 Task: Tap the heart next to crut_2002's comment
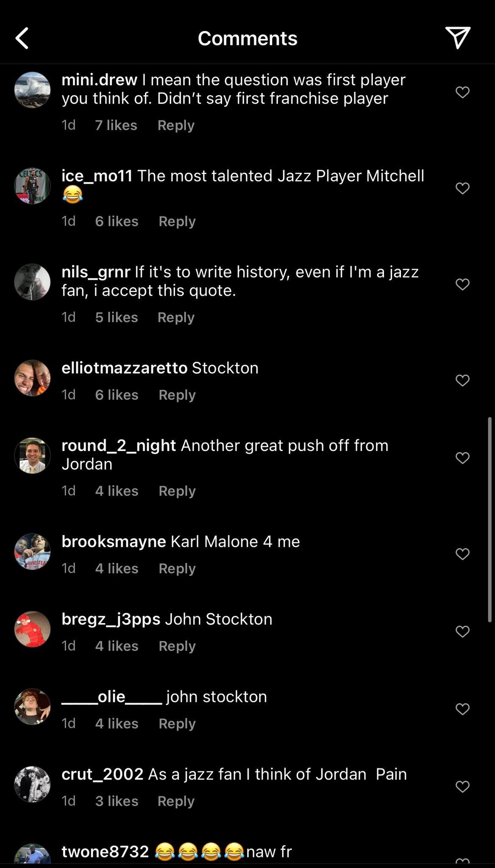click(462, 787)
